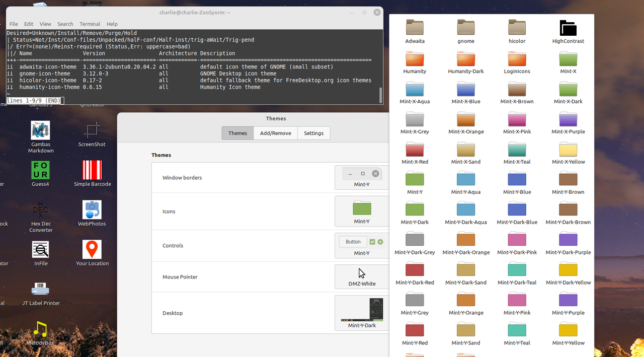Choose the Mint-X-Yellow folder icon

tap(568, 153)
